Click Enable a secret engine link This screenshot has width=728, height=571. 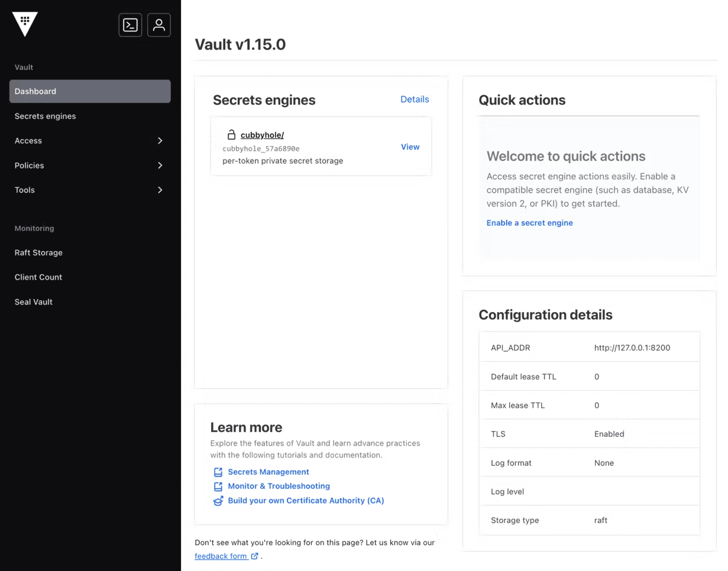click(530, 222)
